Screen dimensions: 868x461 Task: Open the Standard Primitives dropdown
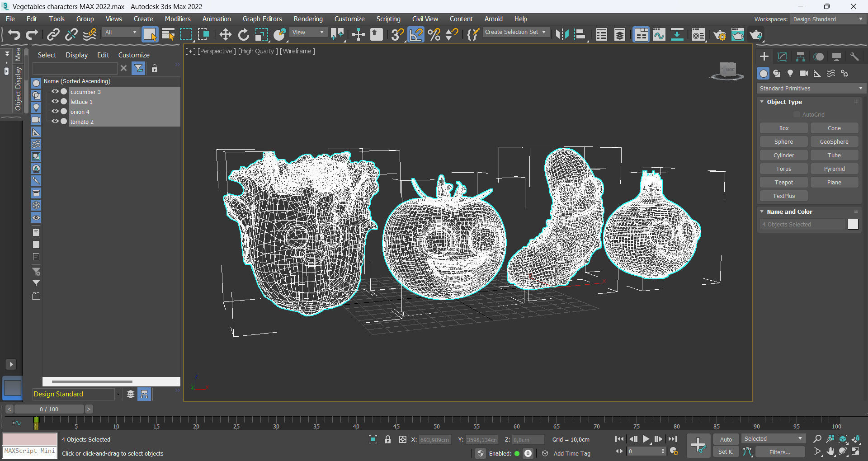pos(811,88)
